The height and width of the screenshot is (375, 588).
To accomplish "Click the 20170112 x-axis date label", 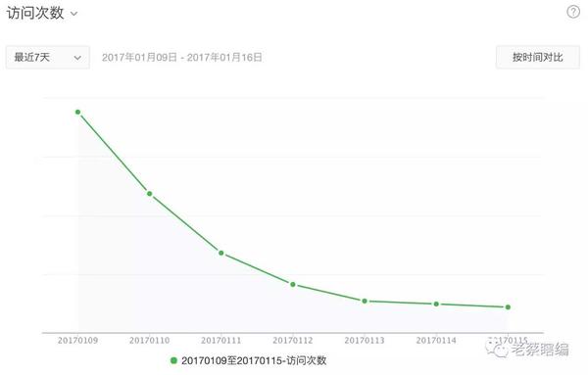I will click(x=293, y=340).
